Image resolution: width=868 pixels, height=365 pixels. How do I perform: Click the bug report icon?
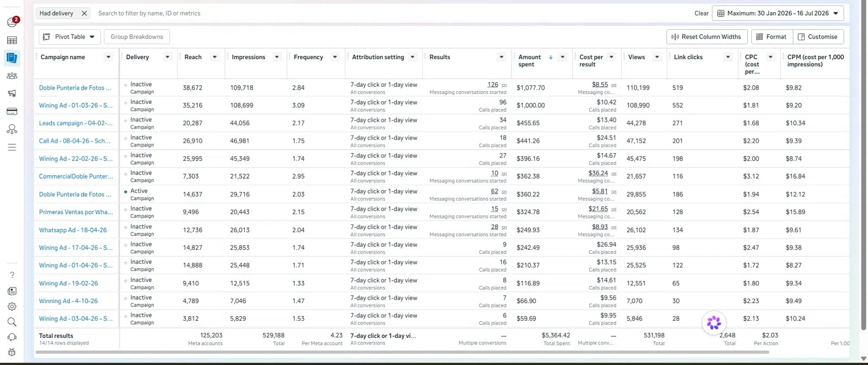pyautogui.click(x=12, y=352)
